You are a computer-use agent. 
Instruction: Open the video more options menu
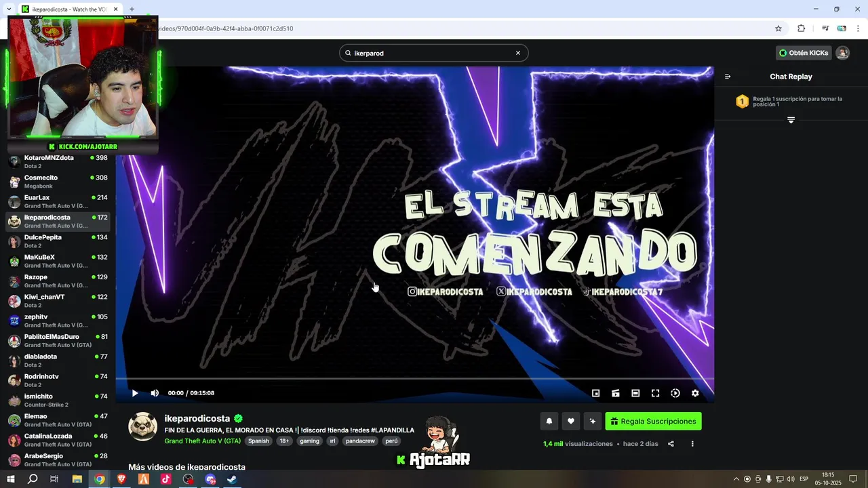coord(692,444)
